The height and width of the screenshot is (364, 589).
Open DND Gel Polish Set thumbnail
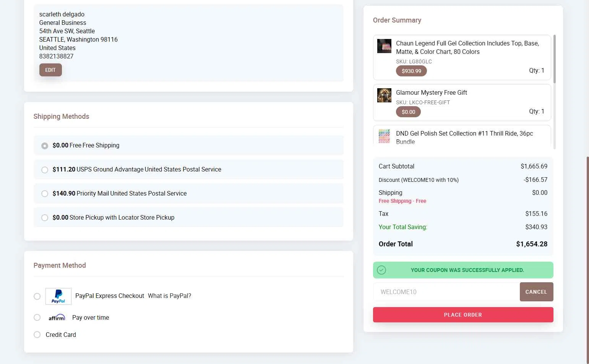pyautogui.click(x=384, y=136)
